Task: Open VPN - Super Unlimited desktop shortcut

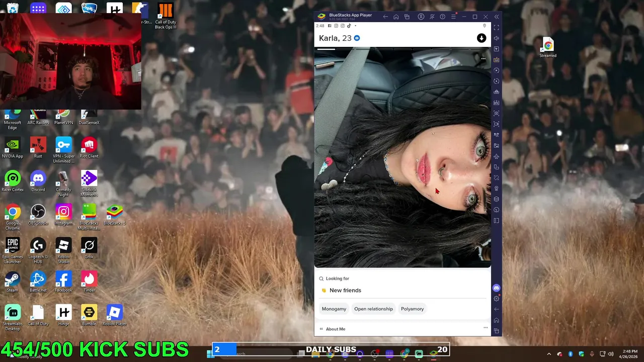Action: [x=63, y=150]
